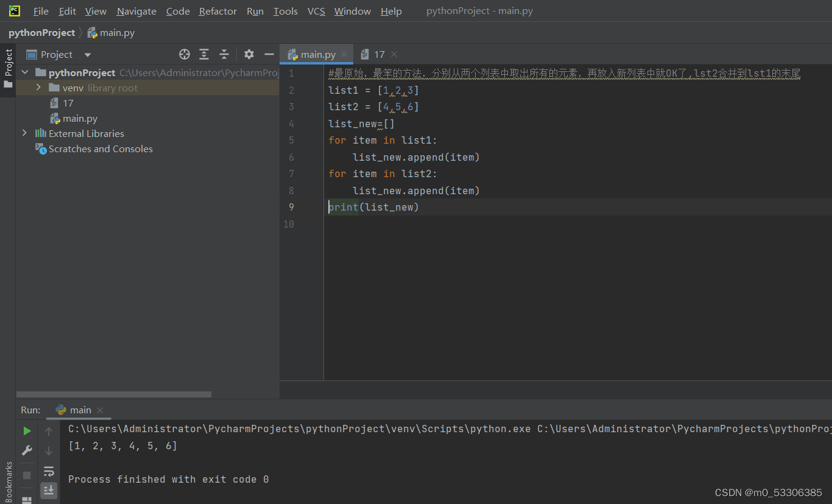
Task: Open the Window menu
Action: tap(353, 11)
